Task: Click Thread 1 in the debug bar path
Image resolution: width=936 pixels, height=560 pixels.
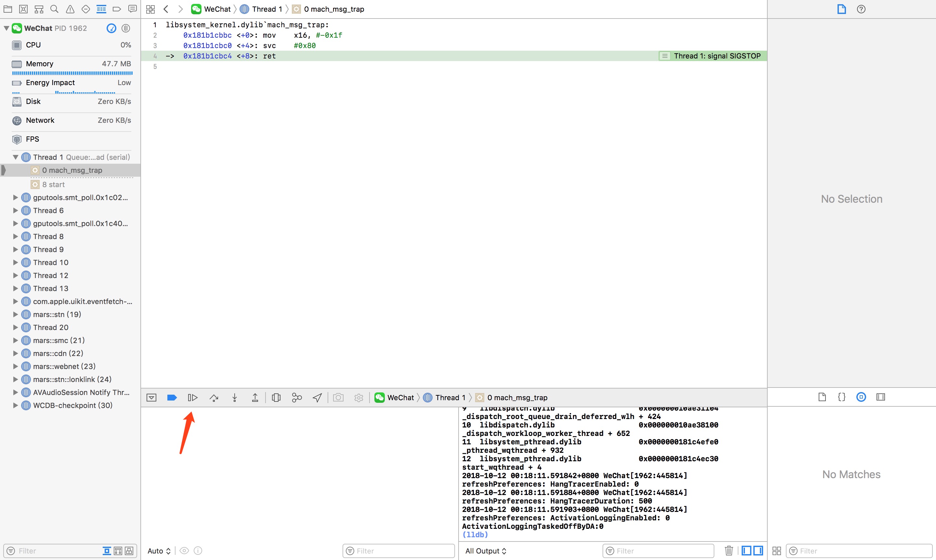Action: pos(444,397)
